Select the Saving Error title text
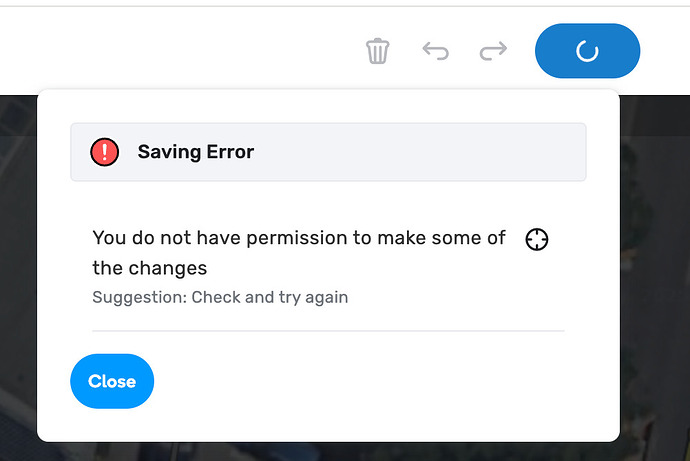This screenshot has width=690, height=461. point(196,152)
